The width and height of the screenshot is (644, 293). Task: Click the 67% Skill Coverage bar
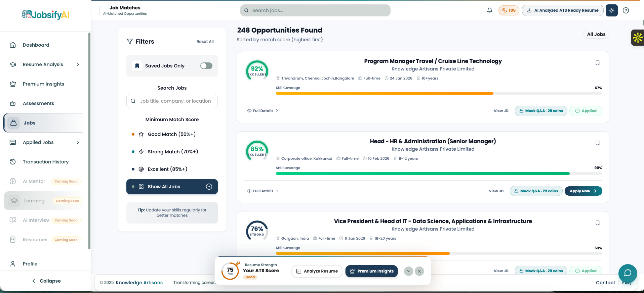[439, 93]
